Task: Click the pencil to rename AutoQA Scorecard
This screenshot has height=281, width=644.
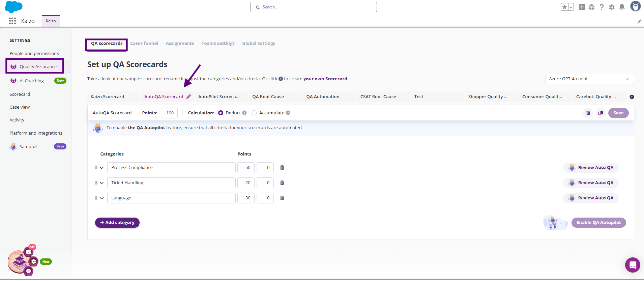Action: coord(188,96)
